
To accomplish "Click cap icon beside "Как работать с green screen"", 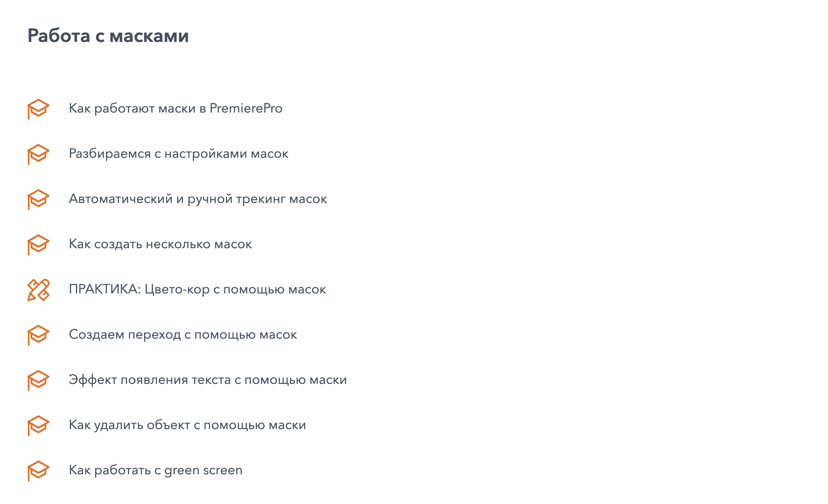I will click(x=38, y=471).
